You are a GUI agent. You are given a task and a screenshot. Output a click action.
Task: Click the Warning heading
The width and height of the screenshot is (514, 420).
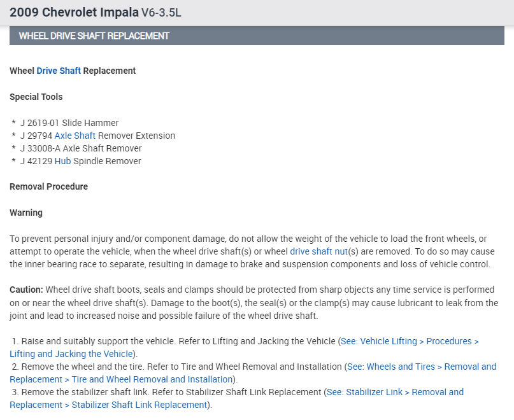coord(25,213)
